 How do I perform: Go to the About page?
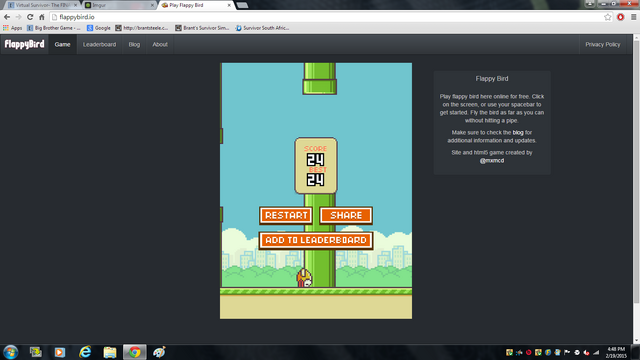coord(160,44)
